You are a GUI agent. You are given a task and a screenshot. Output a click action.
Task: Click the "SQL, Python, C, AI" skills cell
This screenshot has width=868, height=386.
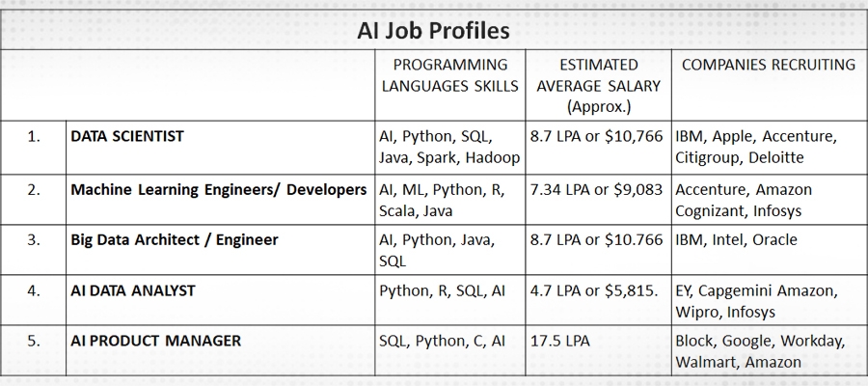point(442,341)
